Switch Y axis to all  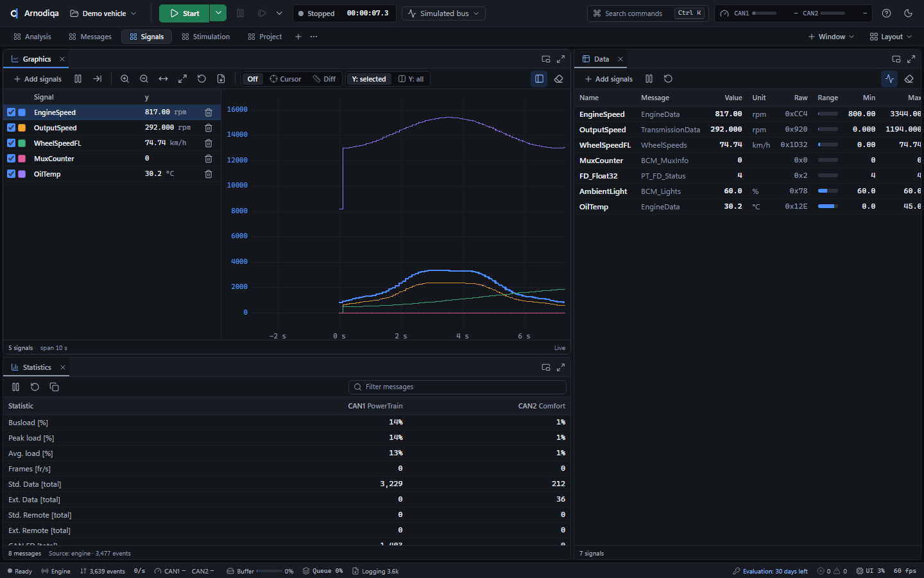(x=411, y=79)
